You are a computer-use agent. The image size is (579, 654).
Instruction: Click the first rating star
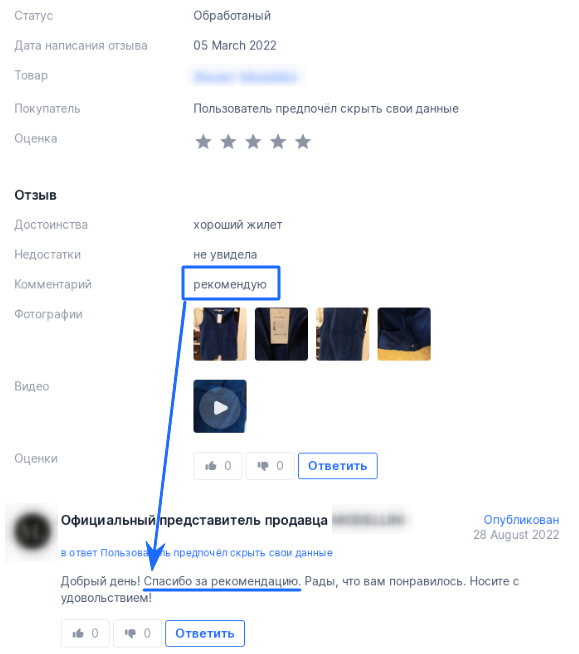(204, 142)
